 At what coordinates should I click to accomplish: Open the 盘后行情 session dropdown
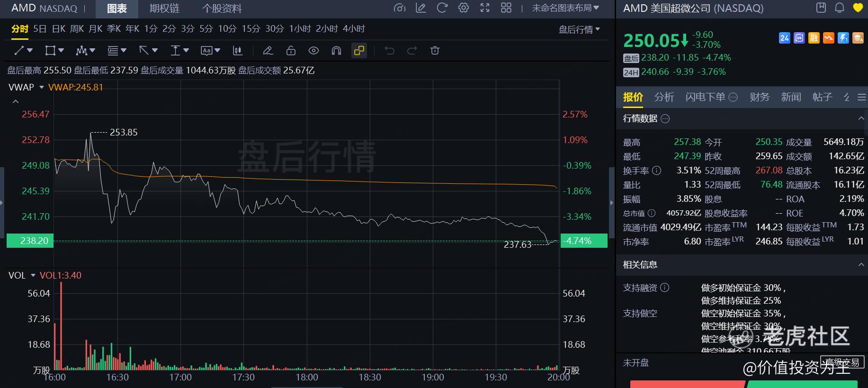click(579, 29)
